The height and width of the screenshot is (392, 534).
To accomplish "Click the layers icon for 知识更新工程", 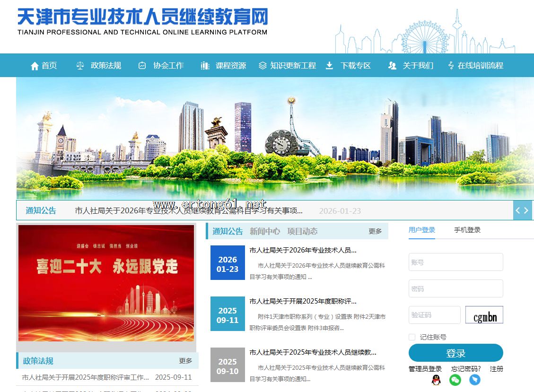I will [263, 66].
